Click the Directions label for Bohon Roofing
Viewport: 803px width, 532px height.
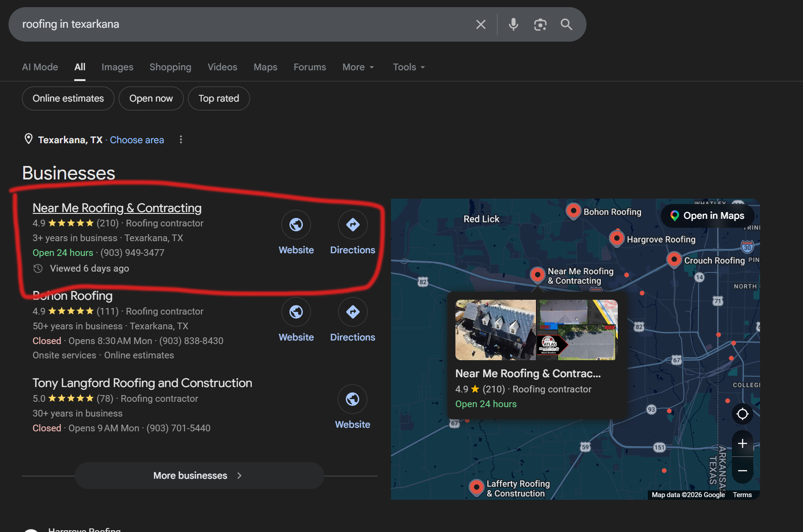353,337
